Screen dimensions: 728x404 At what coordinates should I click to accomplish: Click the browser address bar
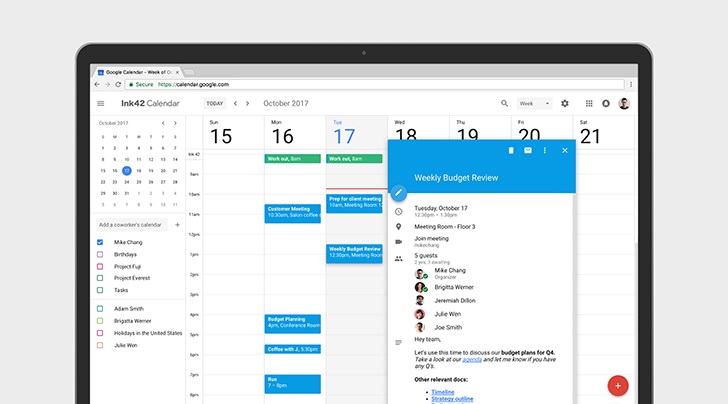click(x=374, y=85)
